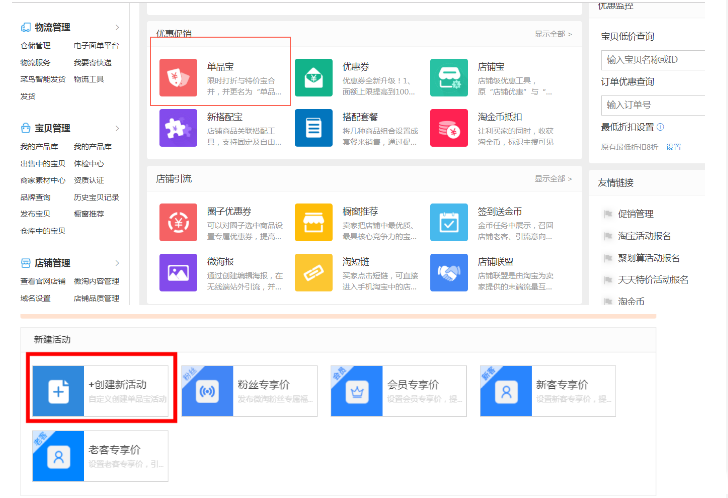Open 物流工具 in sidebar
728x498 pixels.
(89, 79)
